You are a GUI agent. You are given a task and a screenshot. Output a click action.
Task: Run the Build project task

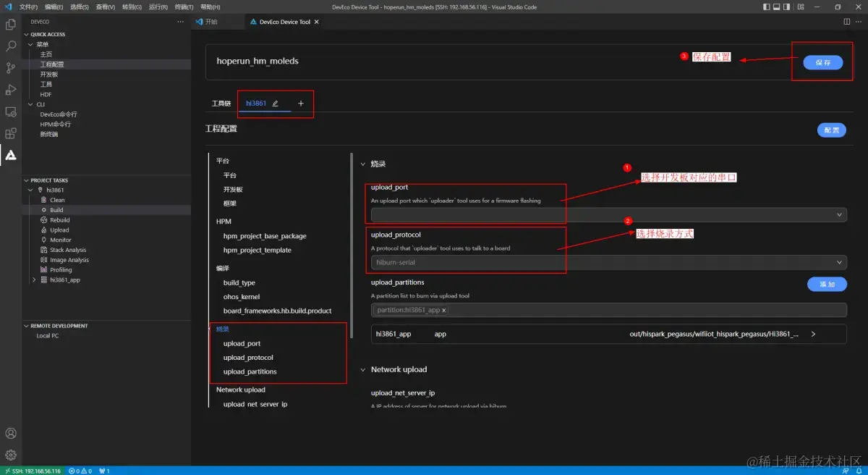(56, 210)
